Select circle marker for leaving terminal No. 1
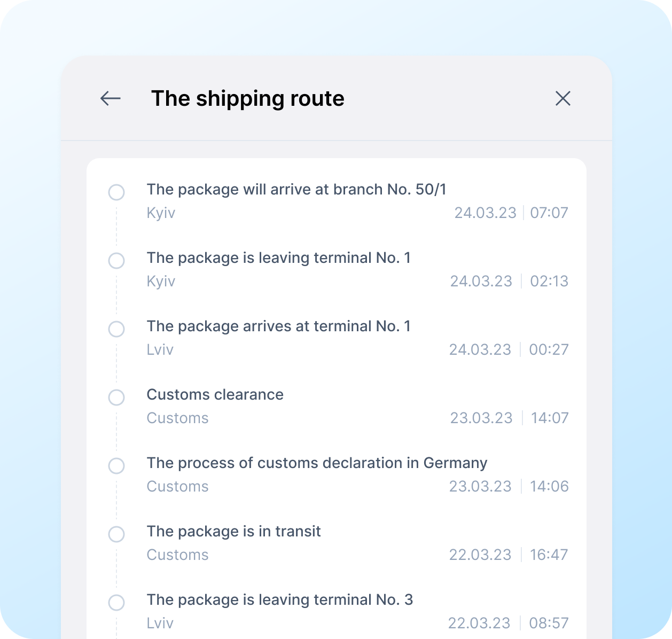 pyautogui.click(x=116, y=261)
